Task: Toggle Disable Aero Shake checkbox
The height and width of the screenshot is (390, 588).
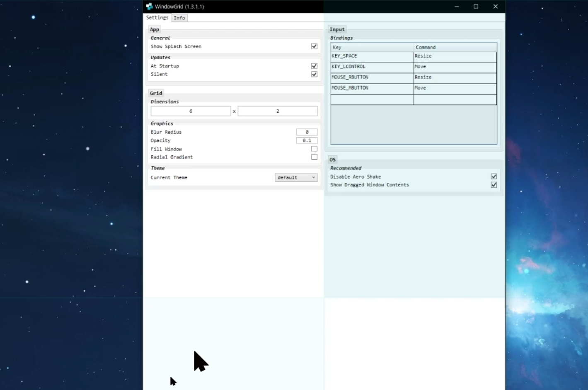Action: tap(494, 177)
